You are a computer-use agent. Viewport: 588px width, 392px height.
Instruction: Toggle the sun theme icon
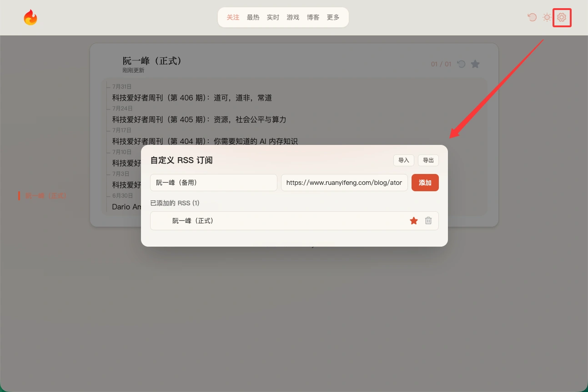coord(547,17)
